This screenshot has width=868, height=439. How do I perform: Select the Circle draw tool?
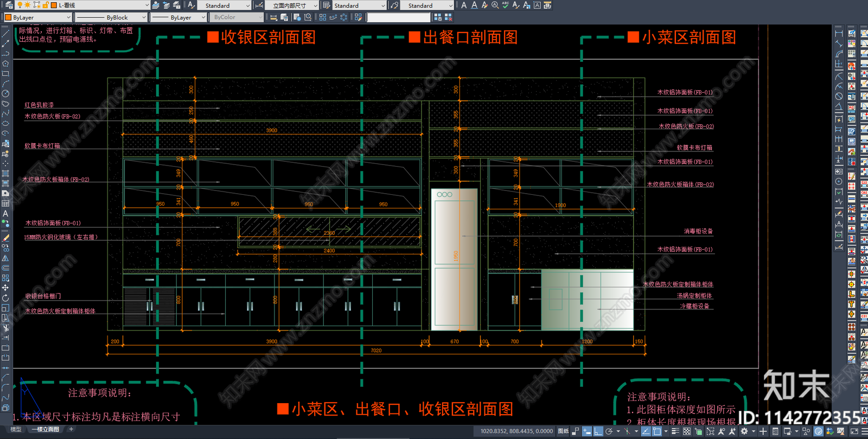click(x=5, y=94)
